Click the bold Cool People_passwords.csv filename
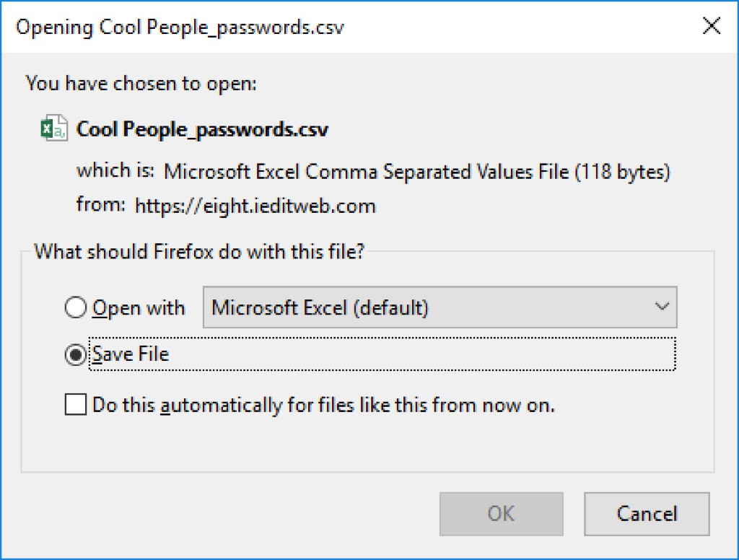The image size is (739, 560). tap(202, 129)
